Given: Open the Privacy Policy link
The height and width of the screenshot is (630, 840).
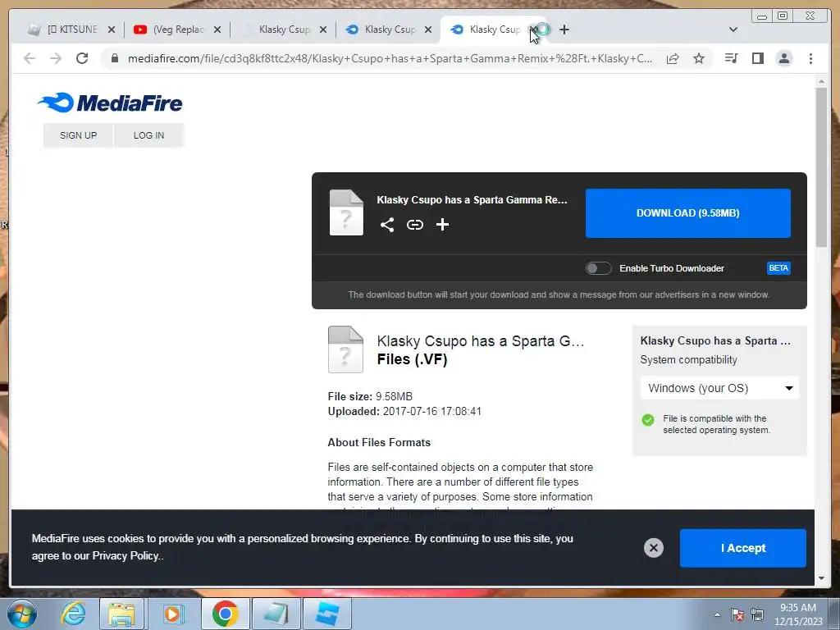Looking at the screenshot, I should [x=126, y=556].
